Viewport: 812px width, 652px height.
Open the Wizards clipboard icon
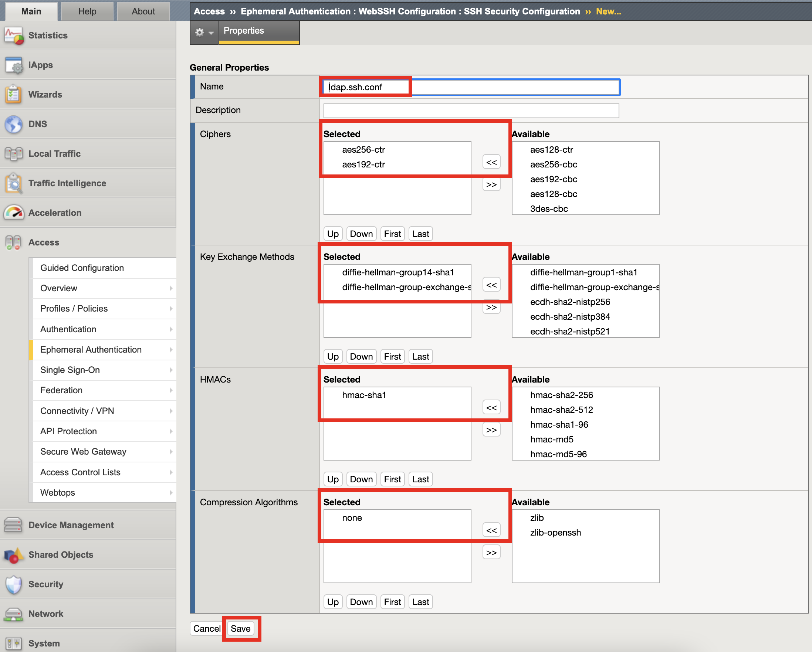click(14, 95)
